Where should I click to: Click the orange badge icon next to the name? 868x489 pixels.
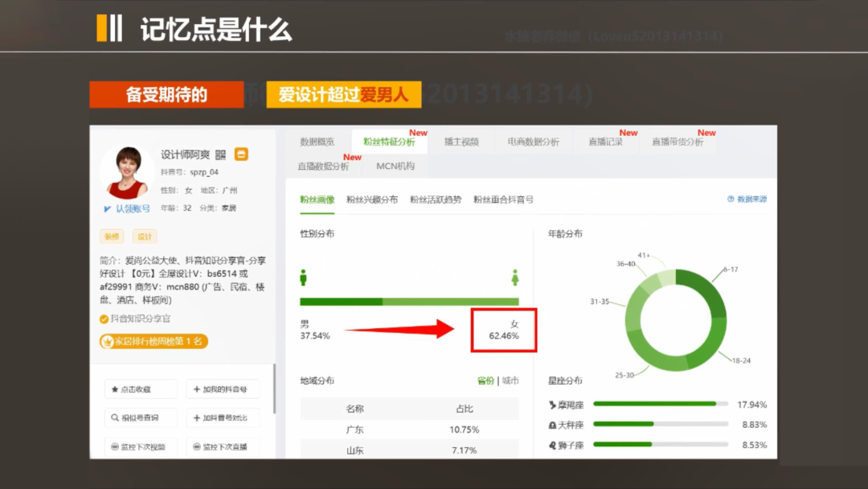(x=241, y=154)
